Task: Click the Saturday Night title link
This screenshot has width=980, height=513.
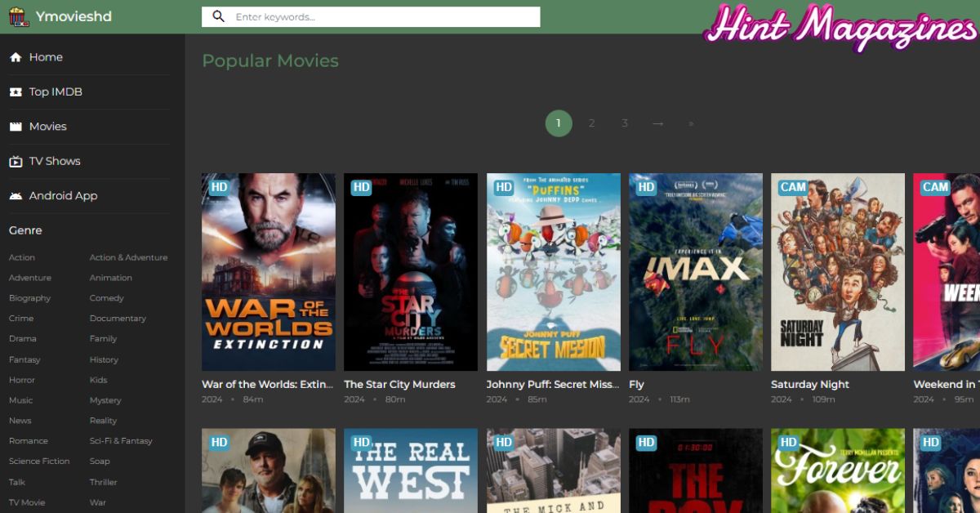Action: [810, 385]
